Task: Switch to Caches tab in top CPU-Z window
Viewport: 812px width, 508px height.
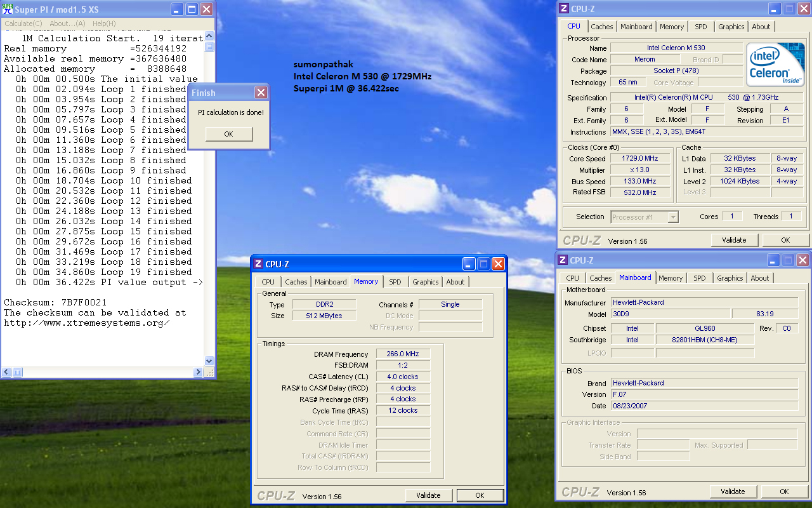Action: (601, 27)
